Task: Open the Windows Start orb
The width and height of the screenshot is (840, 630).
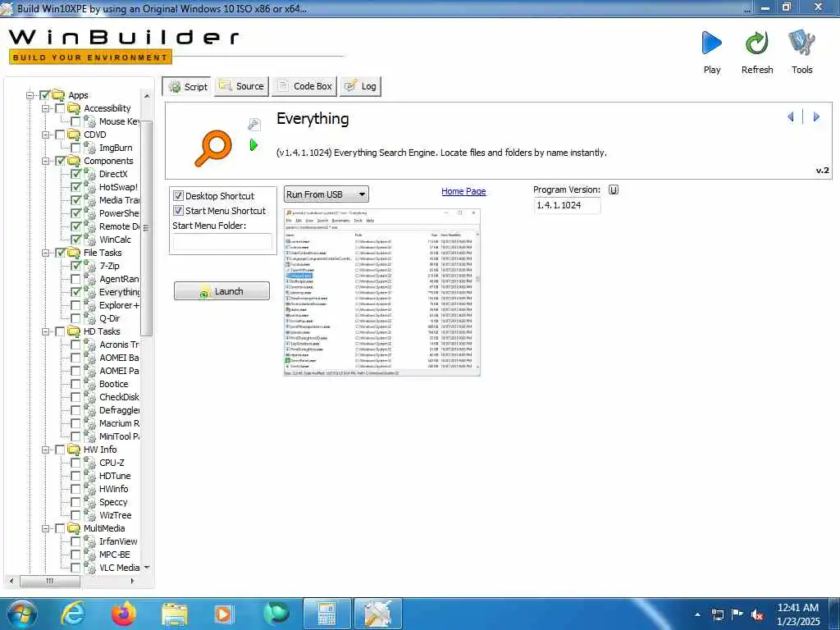Action: pyautogui.click(x=22, y=614)
